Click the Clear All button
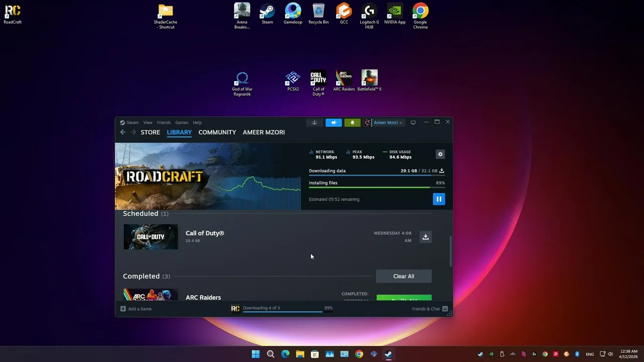This screenshot has width=644, height=362. coord(404,276)
